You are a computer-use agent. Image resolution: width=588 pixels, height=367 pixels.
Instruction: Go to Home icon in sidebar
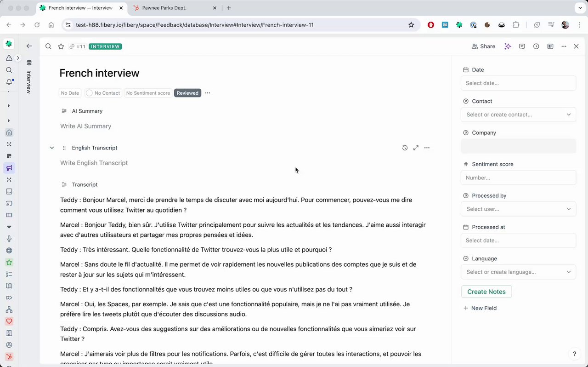(9, 132)
